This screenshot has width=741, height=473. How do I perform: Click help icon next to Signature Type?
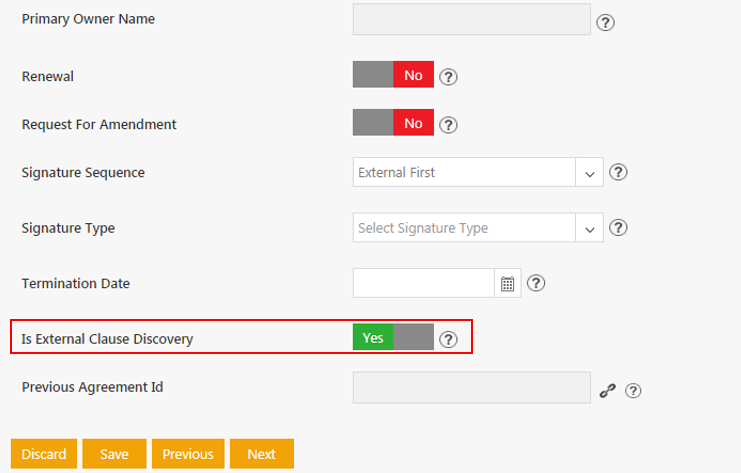tap(618, 228)
